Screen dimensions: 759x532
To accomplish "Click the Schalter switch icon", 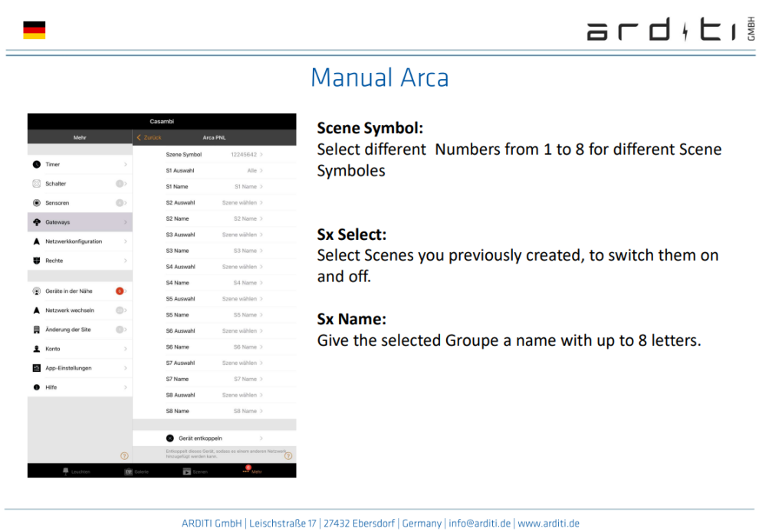I will click(x=37, y=184).
